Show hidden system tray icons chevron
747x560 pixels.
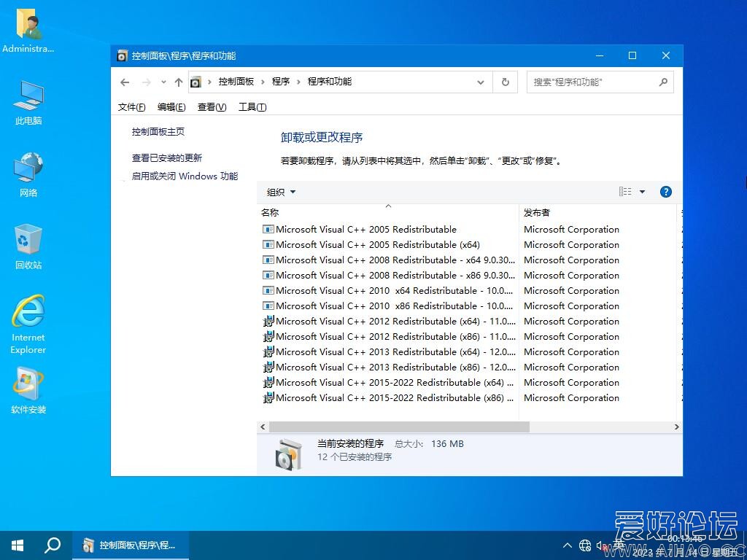568,545
